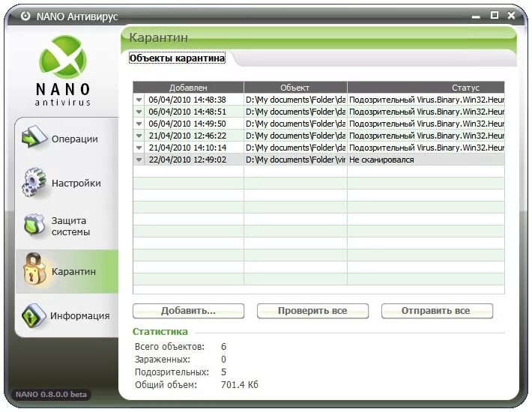Click the Настройки gears icon

pos(34,182)
